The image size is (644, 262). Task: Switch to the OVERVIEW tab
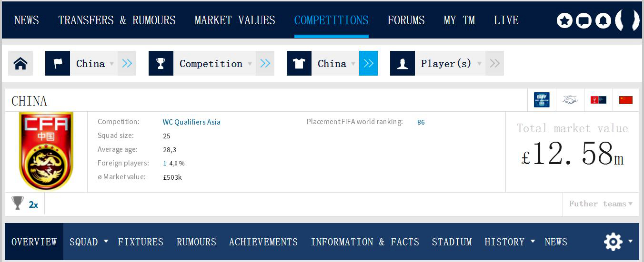34,242
